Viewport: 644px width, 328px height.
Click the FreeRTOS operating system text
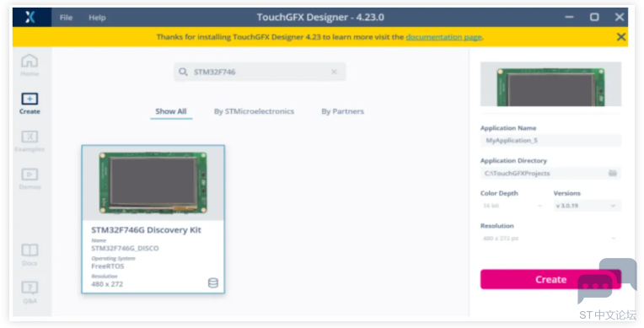[108, 266]
